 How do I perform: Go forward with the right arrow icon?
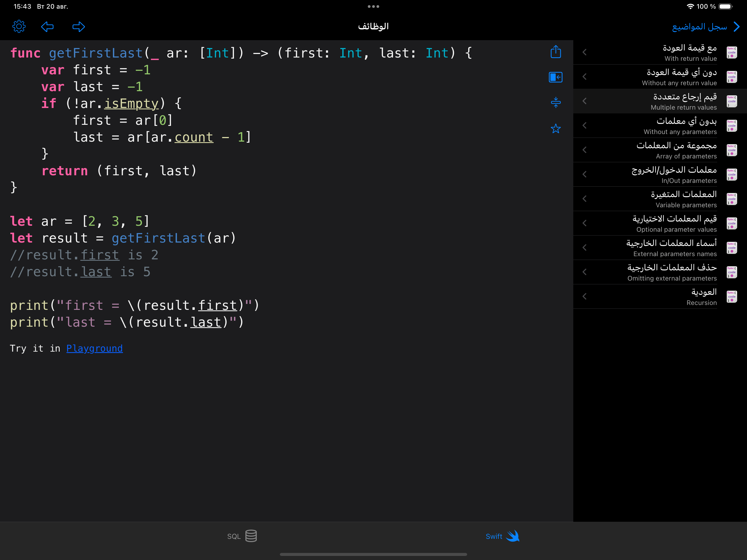click(79, 26)
